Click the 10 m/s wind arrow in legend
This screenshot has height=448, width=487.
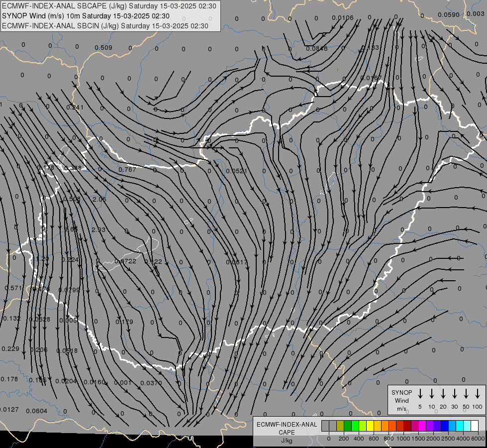click(431, 394)
